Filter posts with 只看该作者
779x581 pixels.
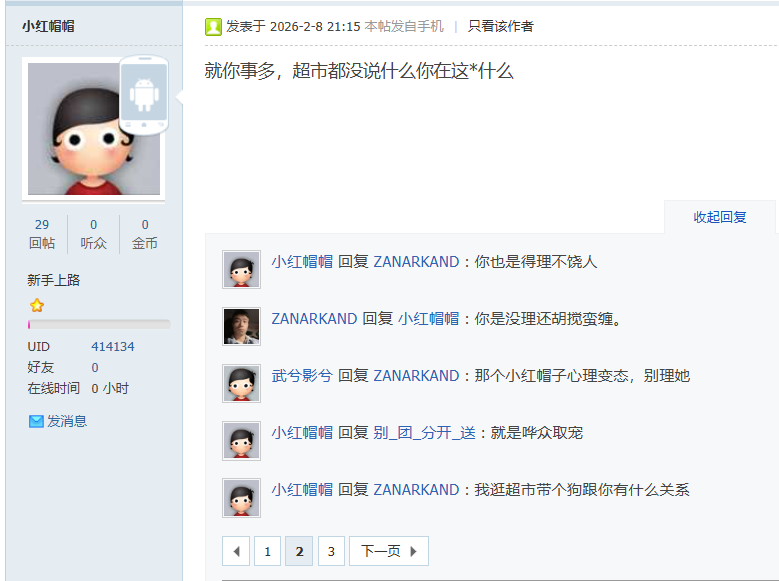(x=500, y=26)
